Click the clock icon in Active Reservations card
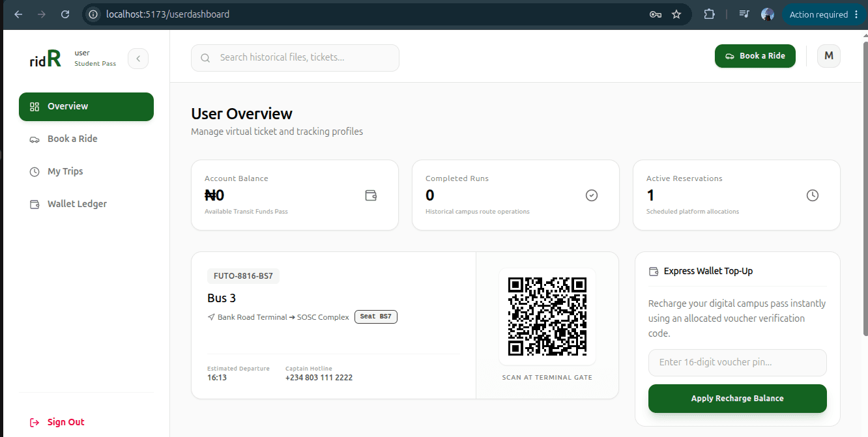Screen dimensions: 868x437 [813, 195]
